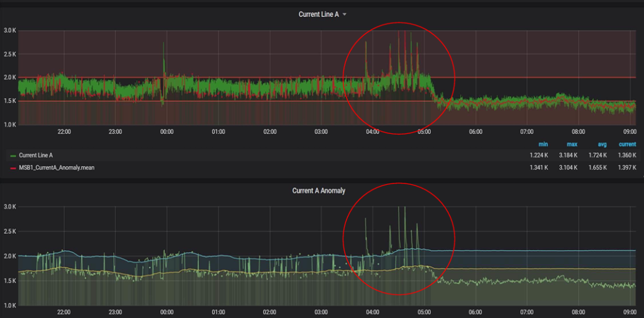Click the green Current Line A legend color swatch

click(13, 155)
